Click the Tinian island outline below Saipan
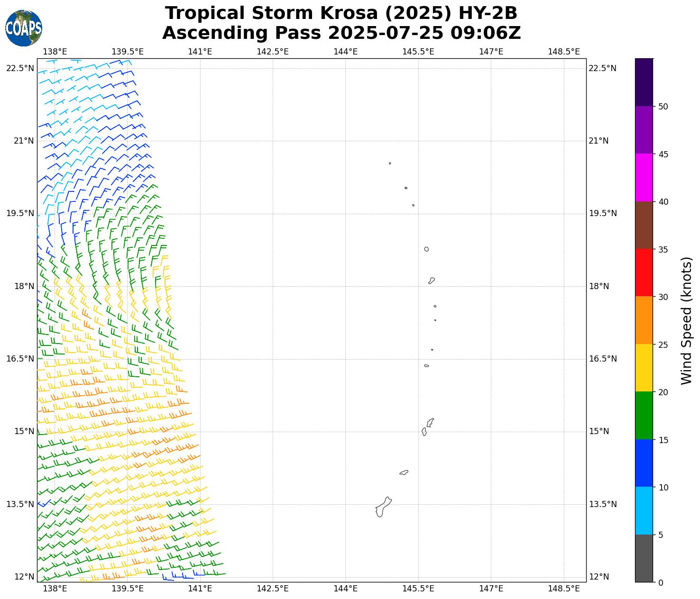 (424, 432)
